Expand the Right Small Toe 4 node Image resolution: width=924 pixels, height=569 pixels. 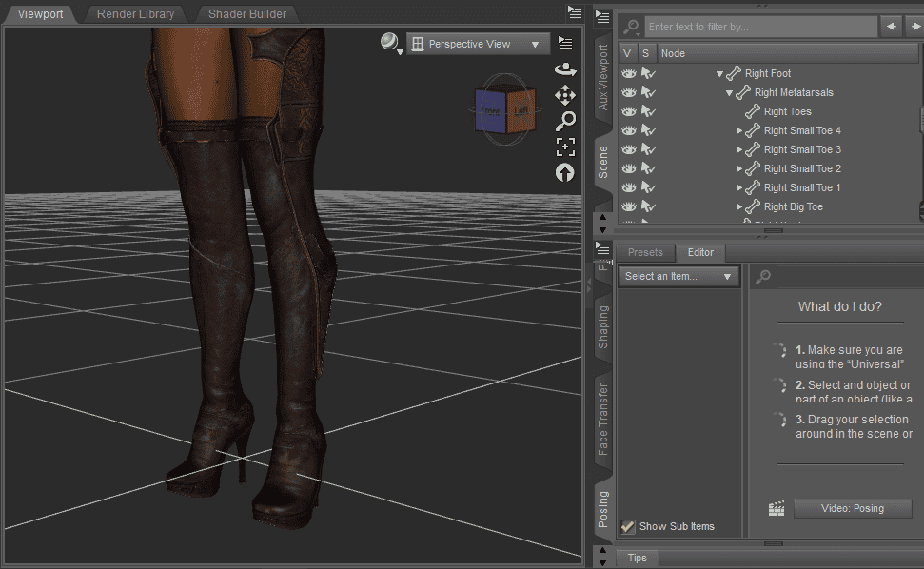click(x=739, y=130)
